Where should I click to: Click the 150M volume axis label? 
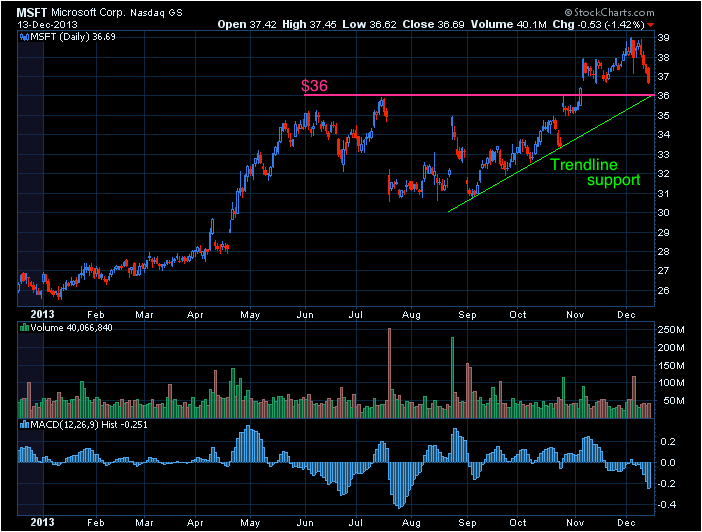[671, 365]
